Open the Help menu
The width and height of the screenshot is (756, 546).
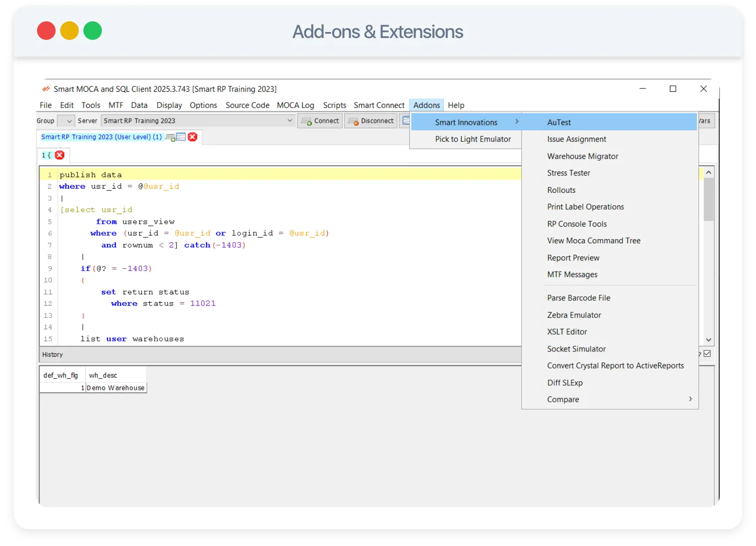tap(456, 105)
